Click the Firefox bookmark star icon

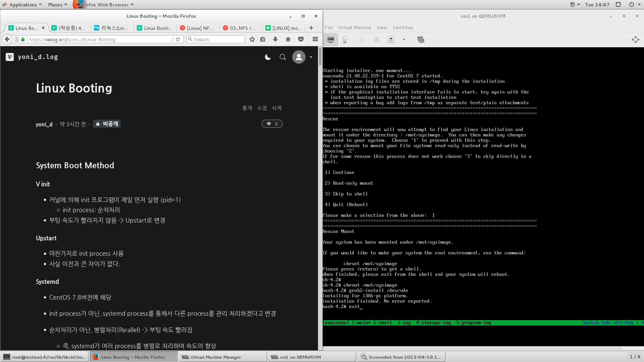[252, 39]
